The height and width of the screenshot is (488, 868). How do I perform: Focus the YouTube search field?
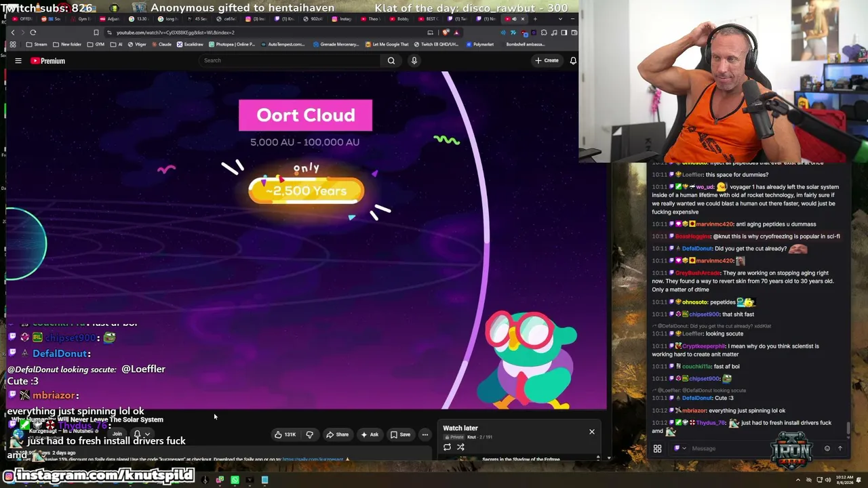point(290,61)
